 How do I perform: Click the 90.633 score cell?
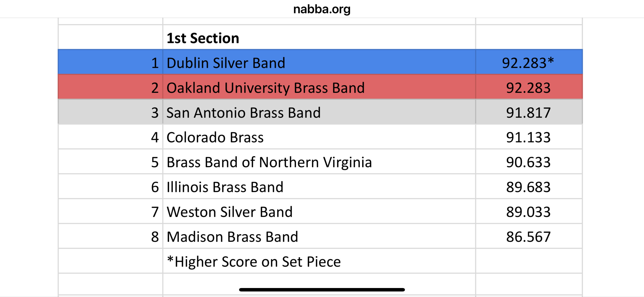click(x=529, y=161)
